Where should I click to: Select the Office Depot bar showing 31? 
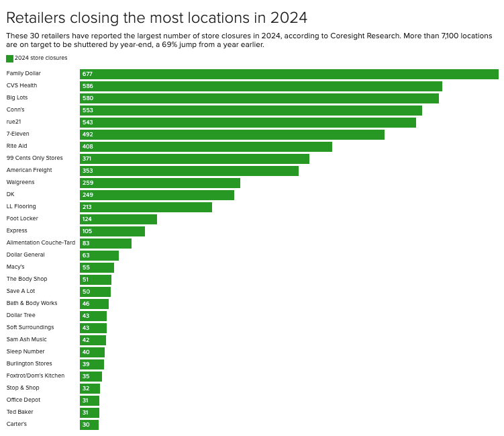[x=90, y=400]
